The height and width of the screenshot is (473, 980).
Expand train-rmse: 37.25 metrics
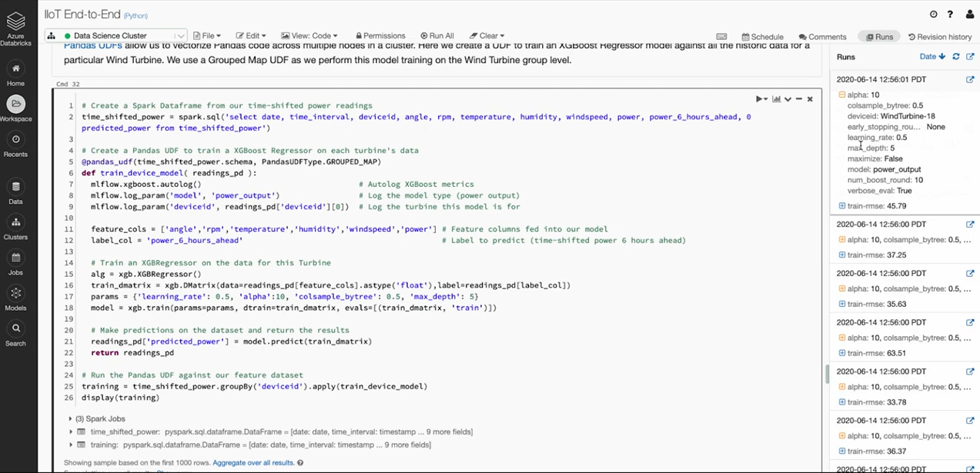[x=842, y=255]
